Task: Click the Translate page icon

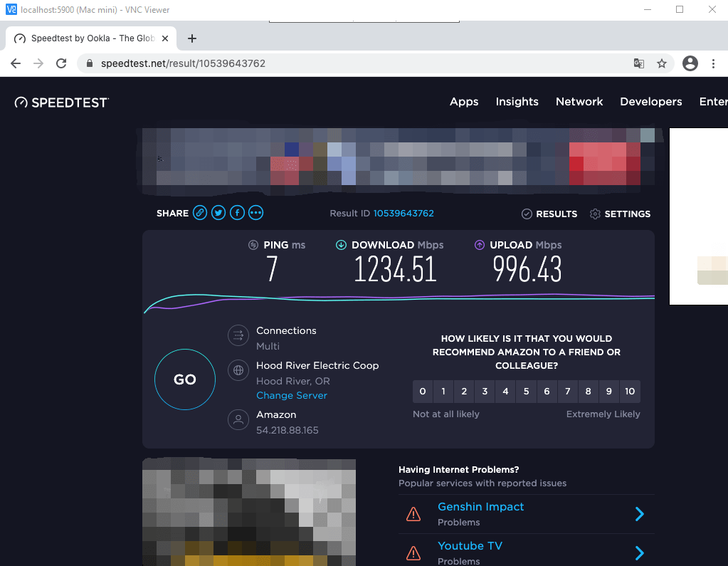Action: tap(639, 63)
